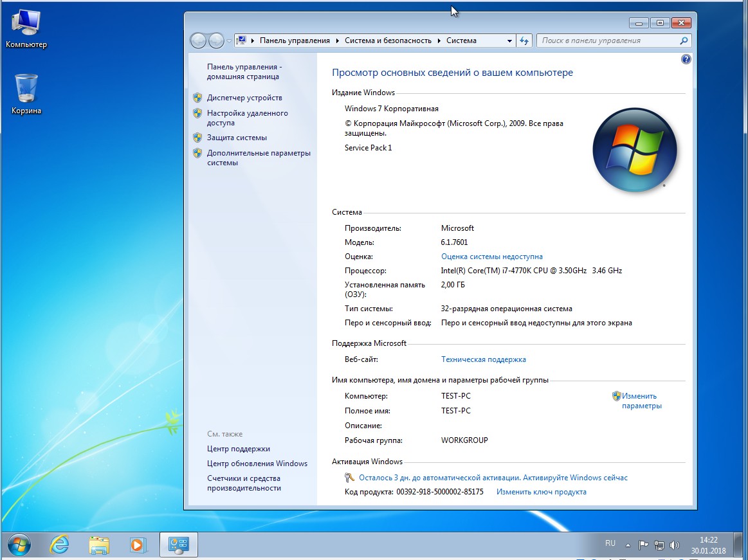The image size is (748, 560).
Task: Maximize the System window
Action: point(661,23)
